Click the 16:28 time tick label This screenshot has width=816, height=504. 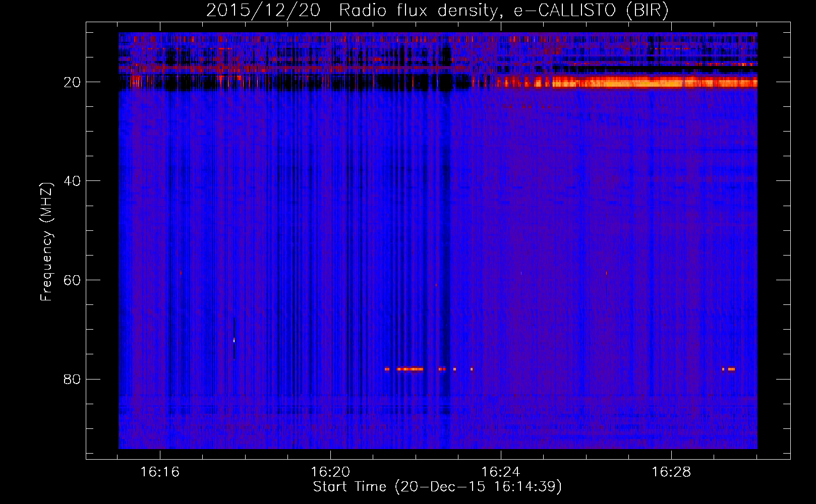(671, 472)
